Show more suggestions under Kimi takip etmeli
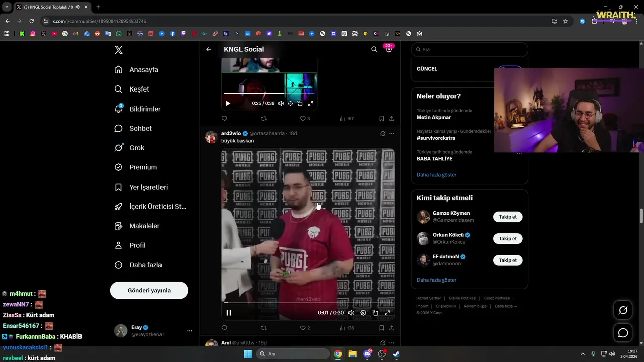Image resolution: width=644 pixels, height=362 pixels. coord(436,280)
